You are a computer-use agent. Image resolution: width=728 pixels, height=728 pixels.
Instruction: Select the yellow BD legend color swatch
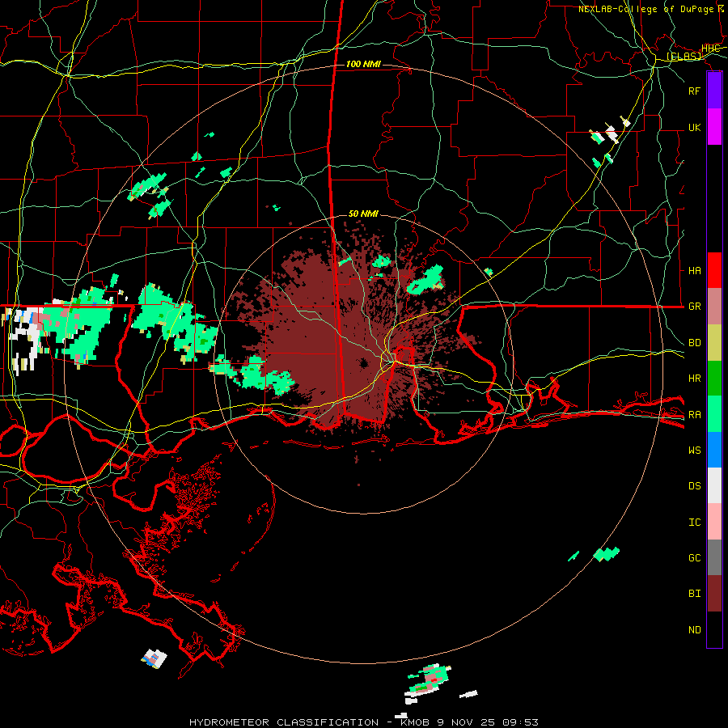(714, 343)
